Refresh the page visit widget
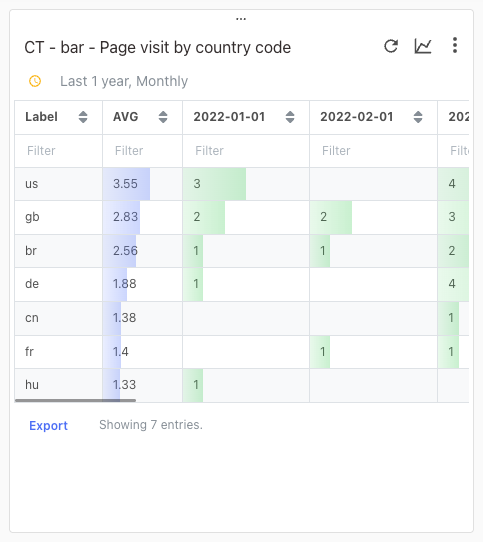The image size is (483, 542). 391,46
